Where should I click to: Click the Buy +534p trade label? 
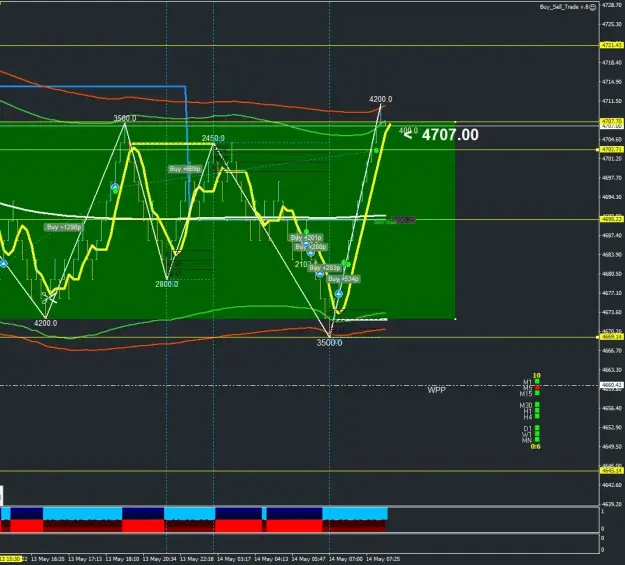pos(343,279)
